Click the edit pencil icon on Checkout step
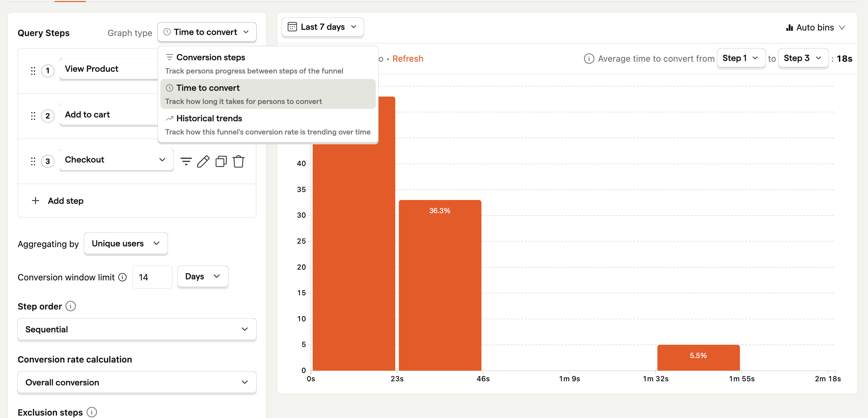 click(x=203, y=160)
